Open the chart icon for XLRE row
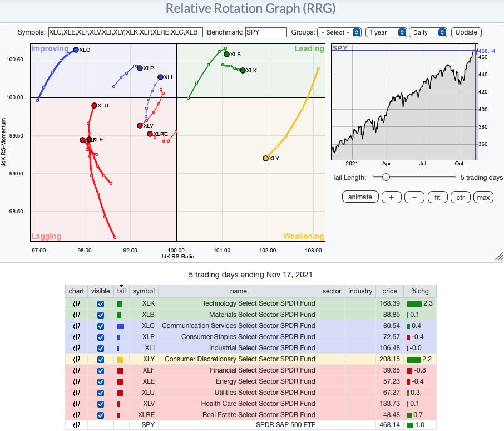The width and height of the screenshot is (504, 431). [76, 415]
